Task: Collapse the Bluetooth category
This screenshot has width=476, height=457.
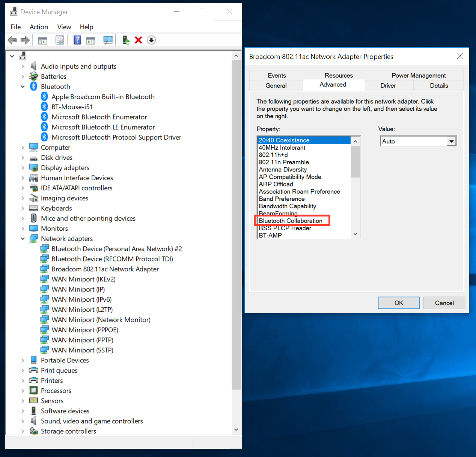Action: [23, 86]
